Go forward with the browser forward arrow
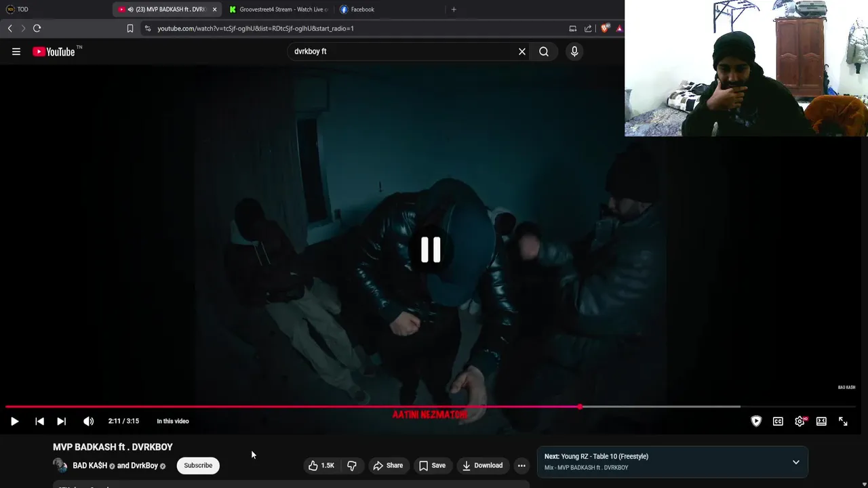868x488 pixels. [23, 28]
